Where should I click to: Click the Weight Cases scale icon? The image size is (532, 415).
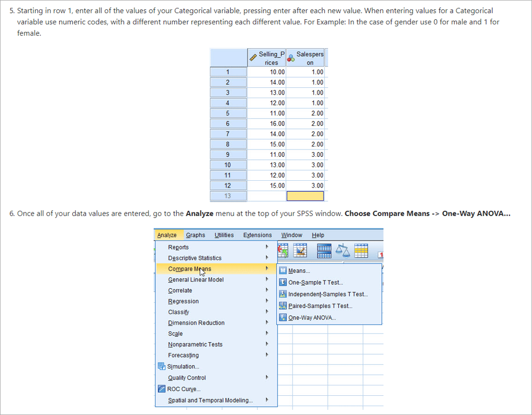[x=343, y=251]
